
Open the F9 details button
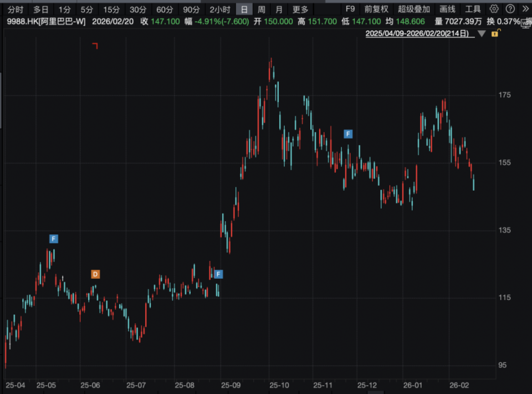(x=350, y=9)
